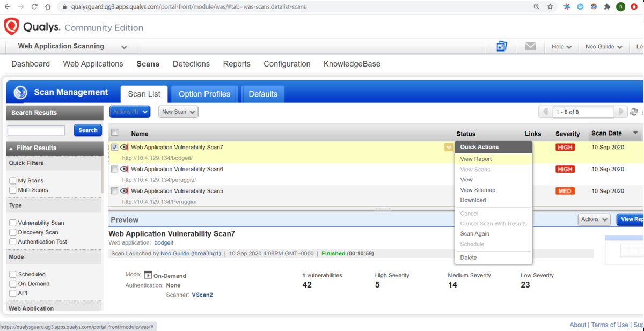Choose View from Quick Actions
The image size is (644, 331).
[466, 180]
